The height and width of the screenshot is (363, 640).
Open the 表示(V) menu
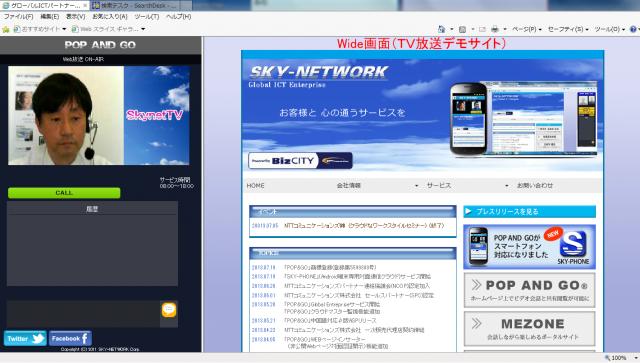pos(76,17)
